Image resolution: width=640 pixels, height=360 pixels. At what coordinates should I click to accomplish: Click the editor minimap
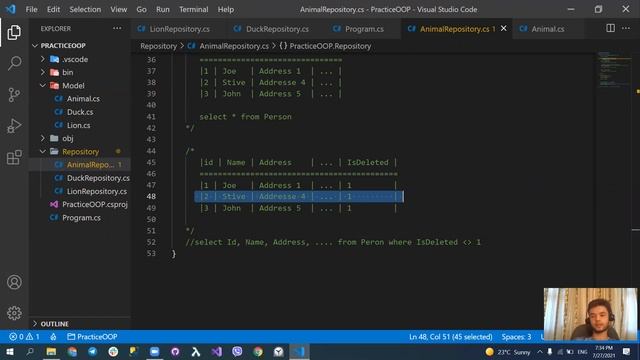tap(613, 69)
